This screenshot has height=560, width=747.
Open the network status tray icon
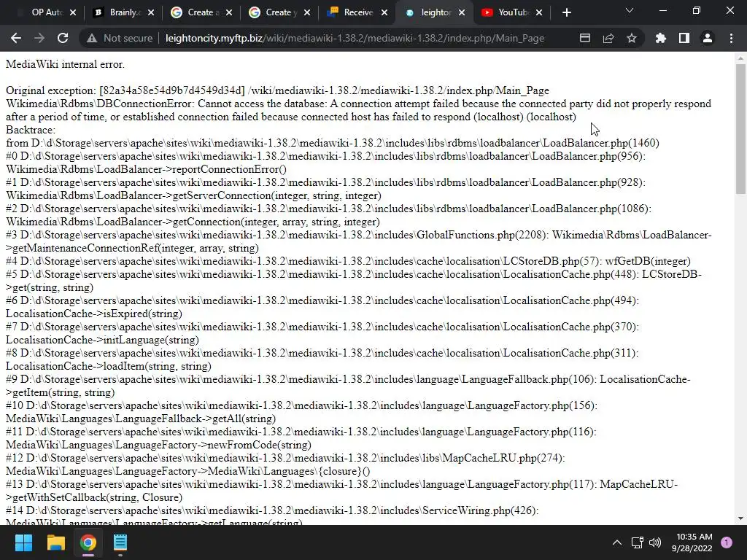637,542
